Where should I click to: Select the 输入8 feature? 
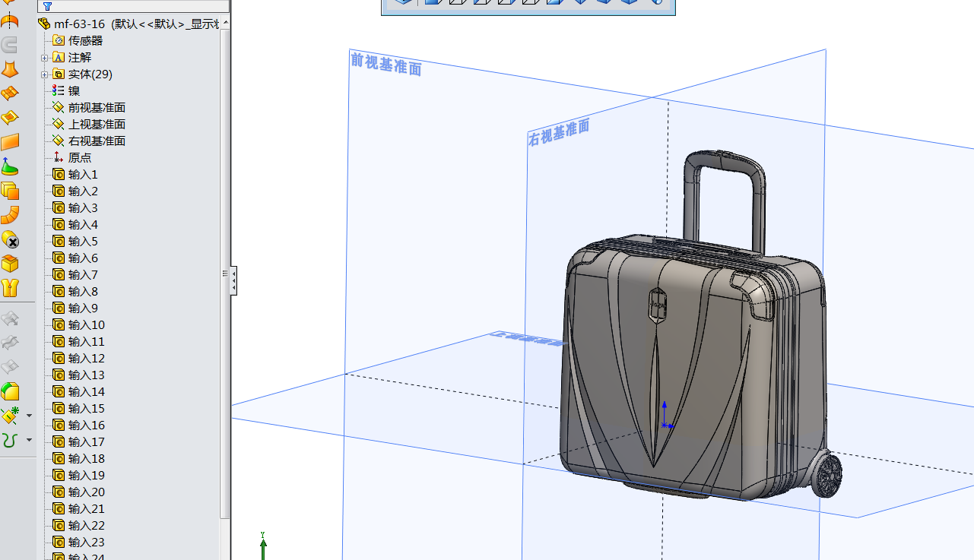click(75, 292)
